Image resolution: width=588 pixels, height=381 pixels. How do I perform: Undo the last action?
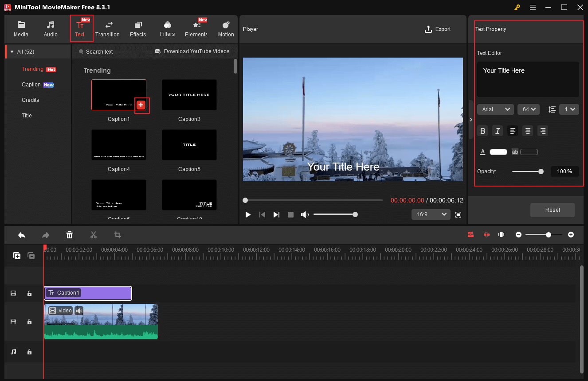coord(22,235)
